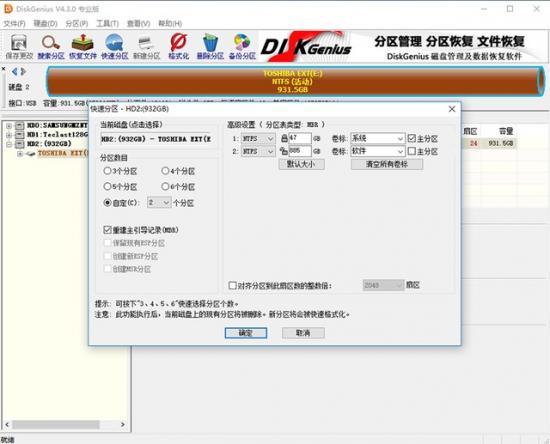Click the HD0 SAMSUNG disk icon
The image size is (550, 444).
20,126
